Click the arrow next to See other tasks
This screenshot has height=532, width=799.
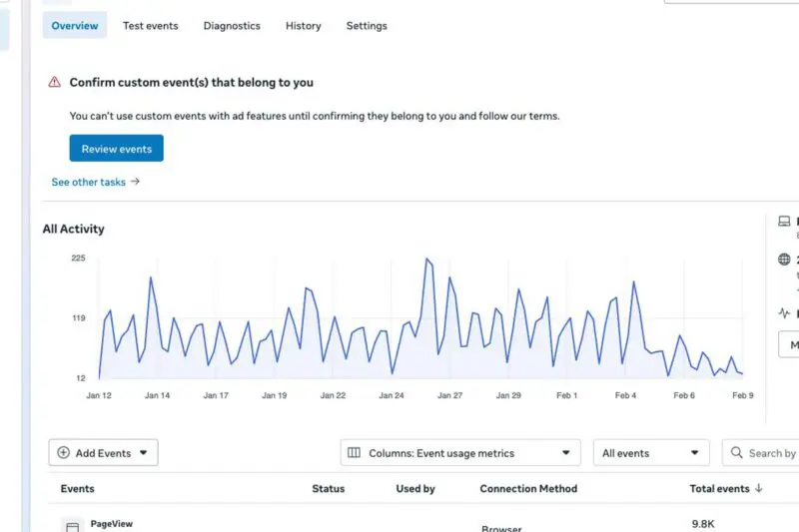[x=135, y=182]
